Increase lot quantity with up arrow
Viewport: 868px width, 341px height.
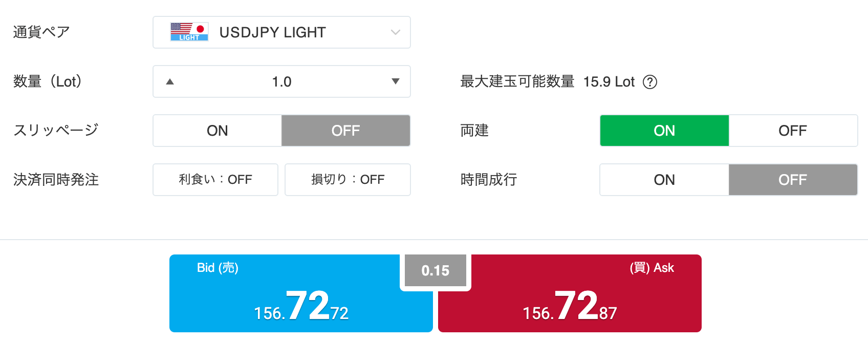click(x=170, y=82)
